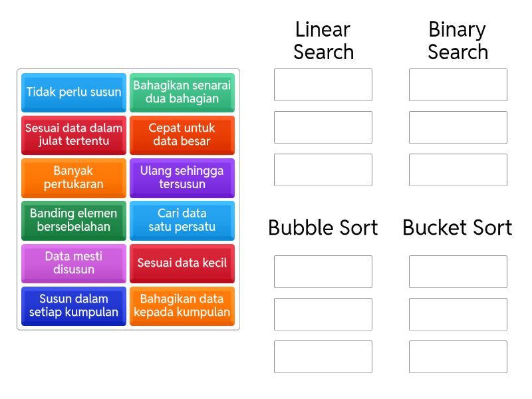Select the third Linear Search drop slot
Screen dimensions: 532x399
pyautogui.click(x=323, y=170)
